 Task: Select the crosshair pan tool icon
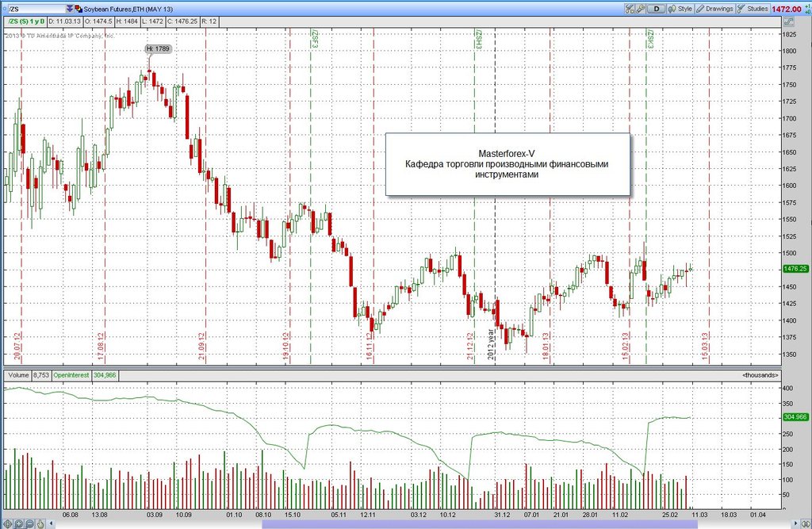coord(8,523)
